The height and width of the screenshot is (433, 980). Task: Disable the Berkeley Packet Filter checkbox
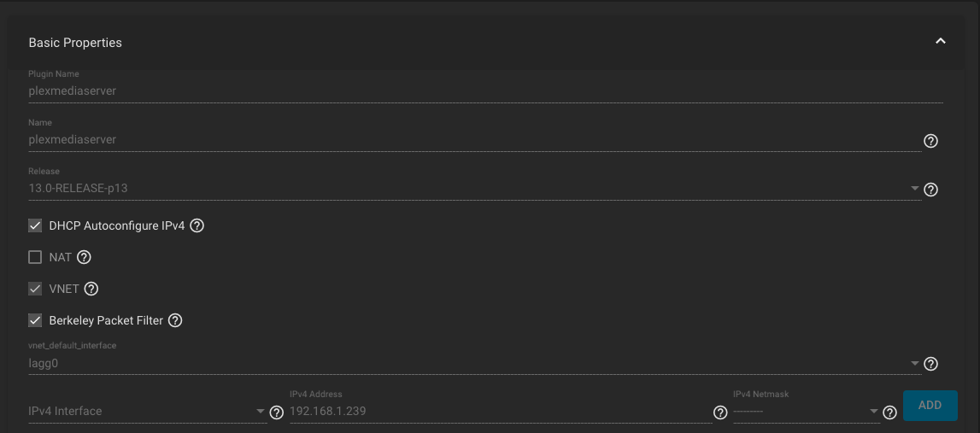35,320
